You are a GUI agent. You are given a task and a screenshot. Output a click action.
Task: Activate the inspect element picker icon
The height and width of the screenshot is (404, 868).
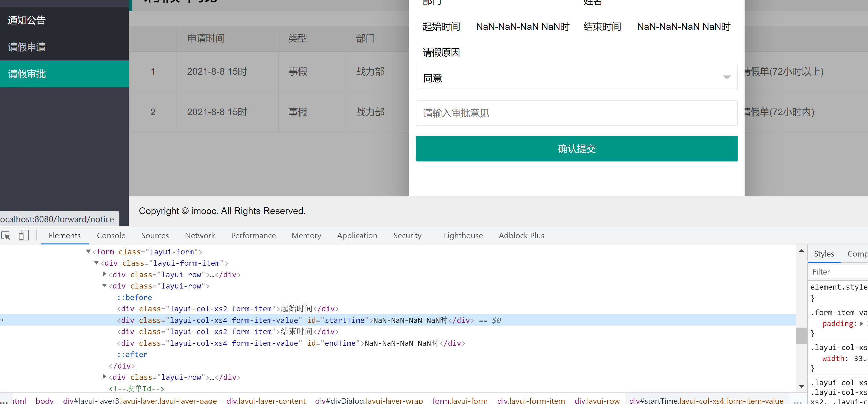tap(6, 235)
